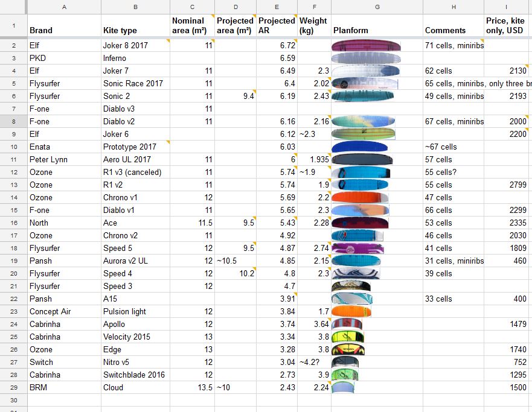
Task: Select column A header
Action: [64, 7]
